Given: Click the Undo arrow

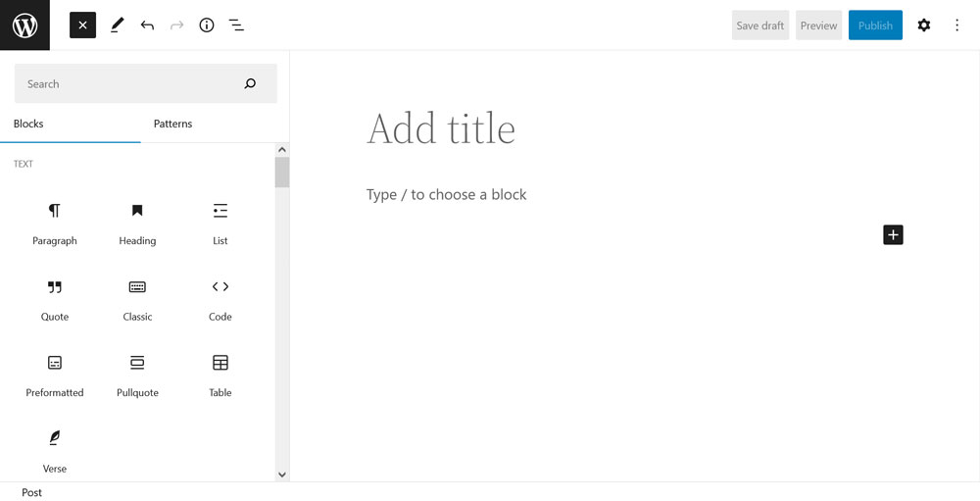Looking at the screenshot, I should [x=147, y=25].
